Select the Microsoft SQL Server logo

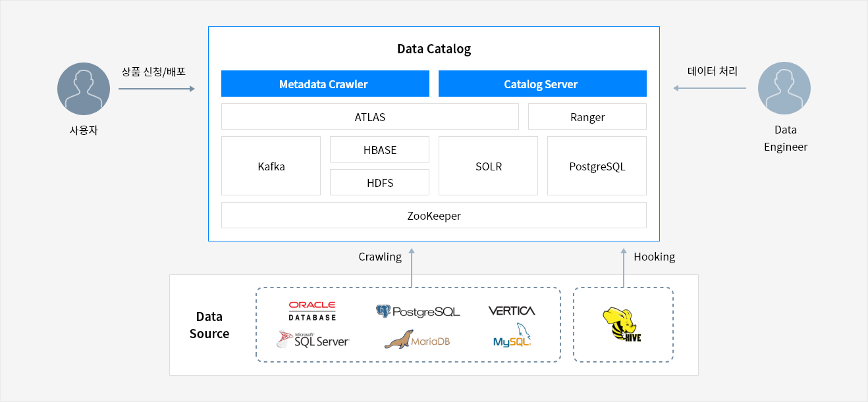click(x=313, y=339)
